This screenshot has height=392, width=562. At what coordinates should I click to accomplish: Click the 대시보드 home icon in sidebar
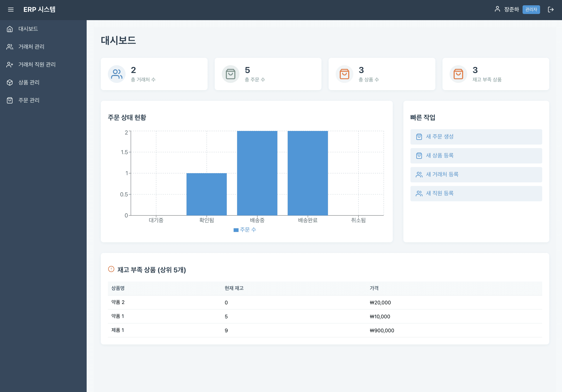10,29
